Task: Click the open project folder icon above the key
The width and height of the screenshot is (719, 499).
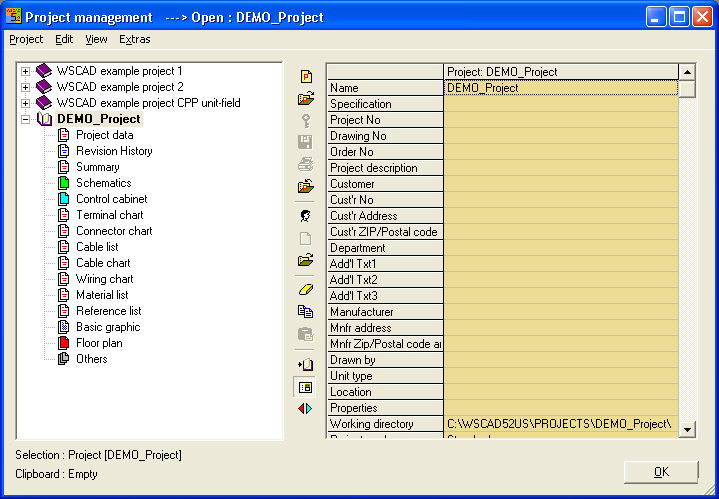Action: pos(306,98)
